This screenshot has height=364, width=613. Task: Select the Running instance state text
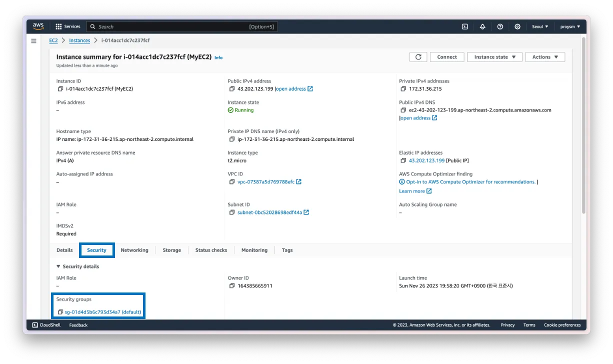tap(244, 110)
